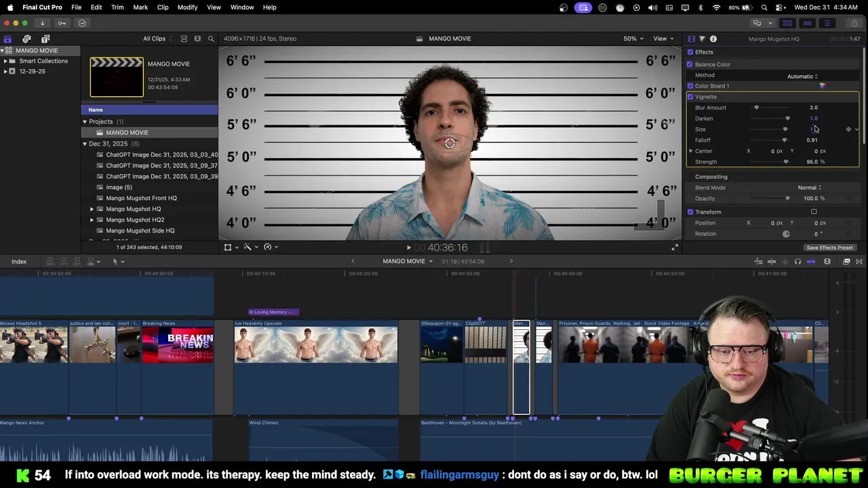Open the Edit menu
Screen dimensions: 868x488
[x=96, y=7]
